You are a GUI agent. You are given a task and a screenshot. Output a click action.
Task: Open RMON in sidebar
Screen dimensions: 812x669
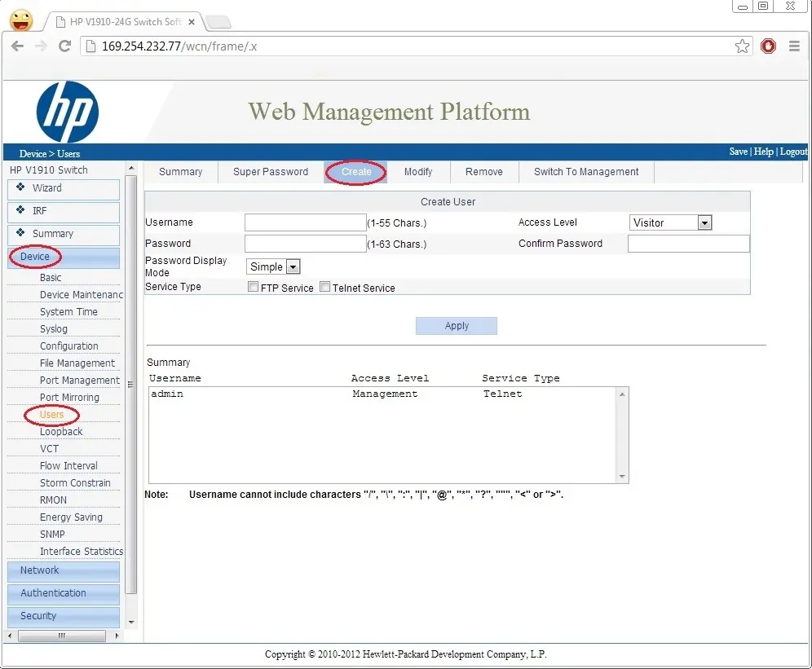[53, 500]
